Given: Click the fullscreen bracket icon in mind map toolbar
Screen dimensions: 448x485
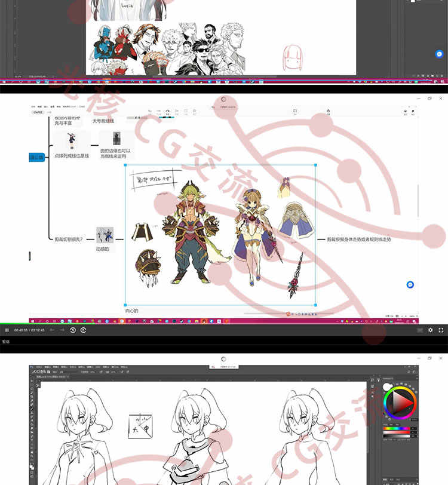Looking at the screenshot, I should click(x=295, y=111).
